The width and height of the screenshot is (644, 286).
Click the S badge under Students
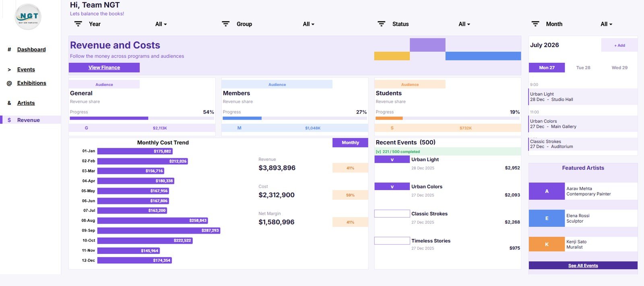[392, 128]
